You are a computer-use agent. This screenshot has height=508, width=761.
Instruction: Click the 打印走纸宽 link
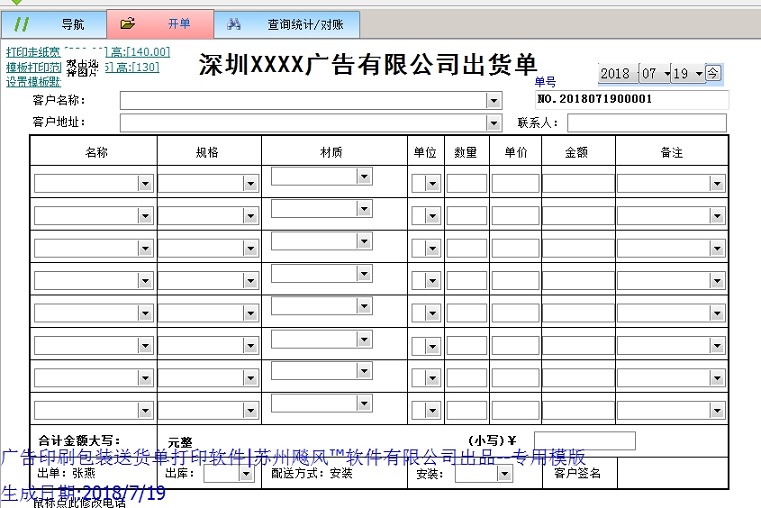32,52
